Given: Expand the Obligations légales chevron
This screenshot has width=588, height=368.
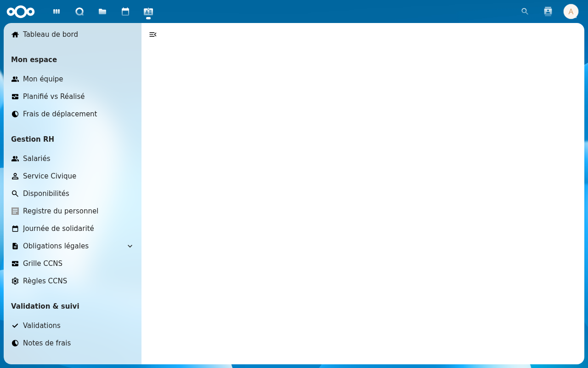Looking at the screenshot, I should (x=130, y=246).
